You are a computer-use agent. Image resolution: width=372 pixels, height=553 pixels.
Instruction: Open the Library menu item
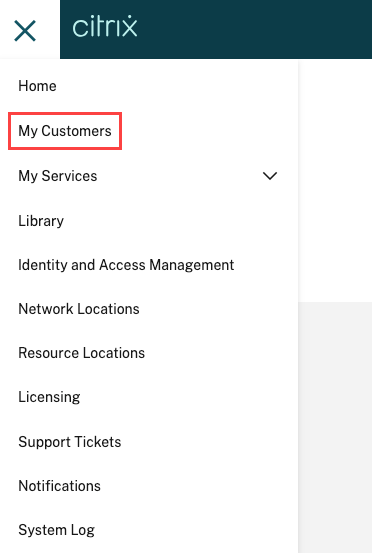pyautogui.click(x=41, y=221)
